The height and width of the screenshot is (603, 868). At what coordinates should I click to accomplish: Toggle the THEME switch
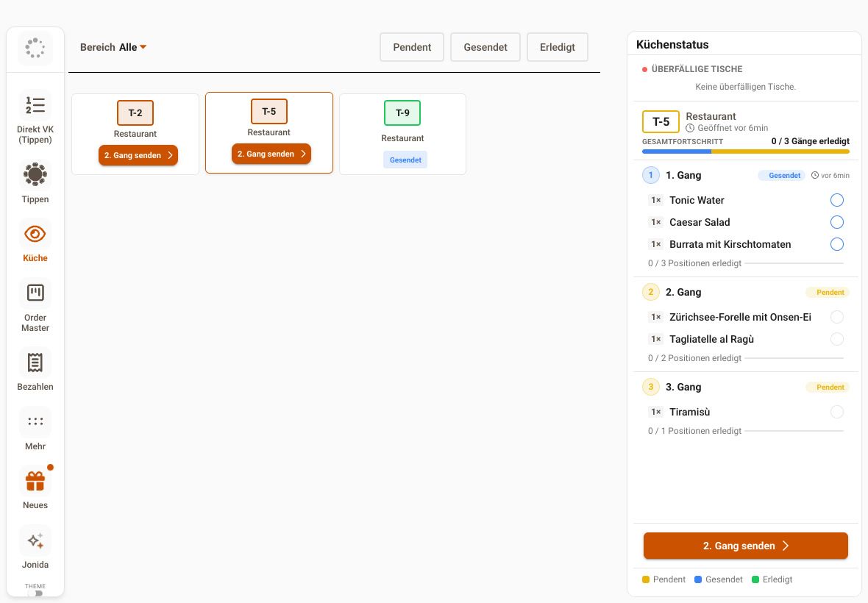point(35,593)
